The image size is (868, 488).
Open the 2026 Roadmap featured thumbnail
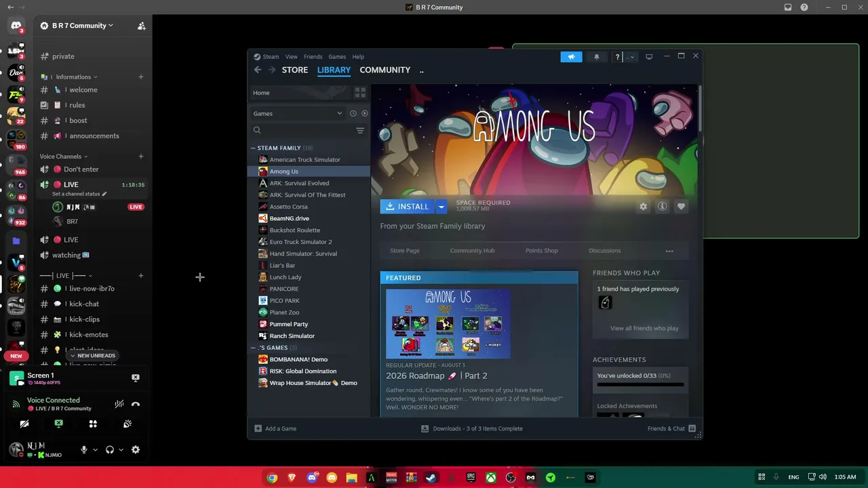click(x=448, y=323)
